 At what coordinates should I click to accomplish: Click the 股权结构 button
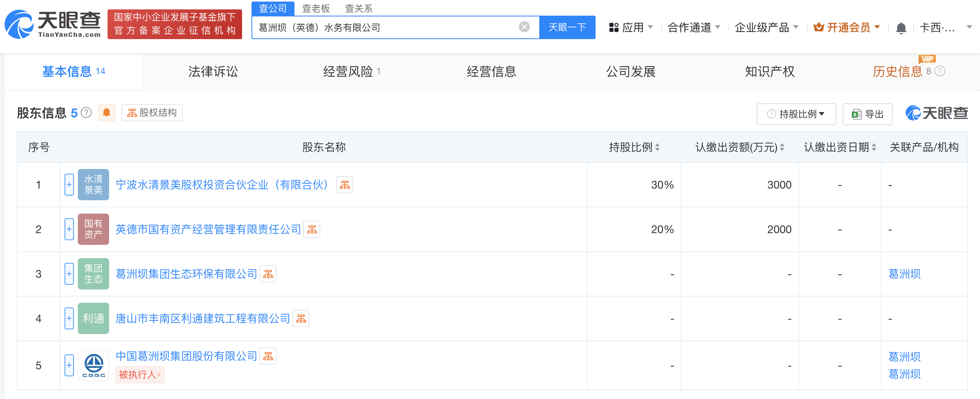pos(152,113)
